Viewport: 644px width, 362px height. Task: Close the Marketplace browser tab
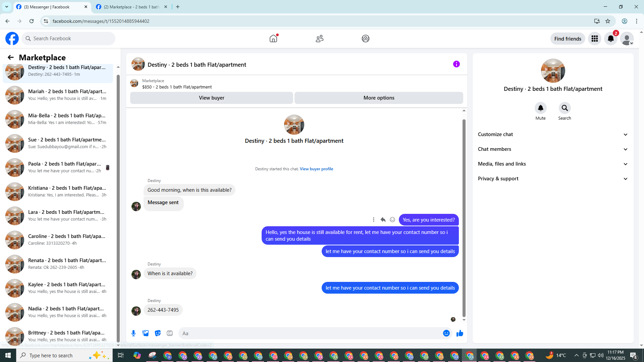coord(166,7)
